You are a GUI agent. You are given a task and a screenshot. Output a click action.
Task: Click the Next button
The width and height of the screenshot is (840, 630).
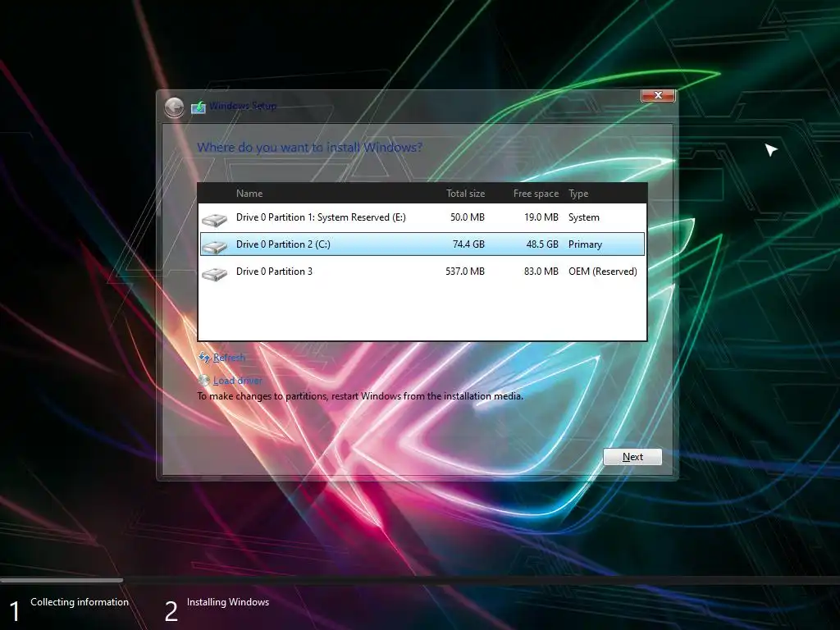coord(632,457)
